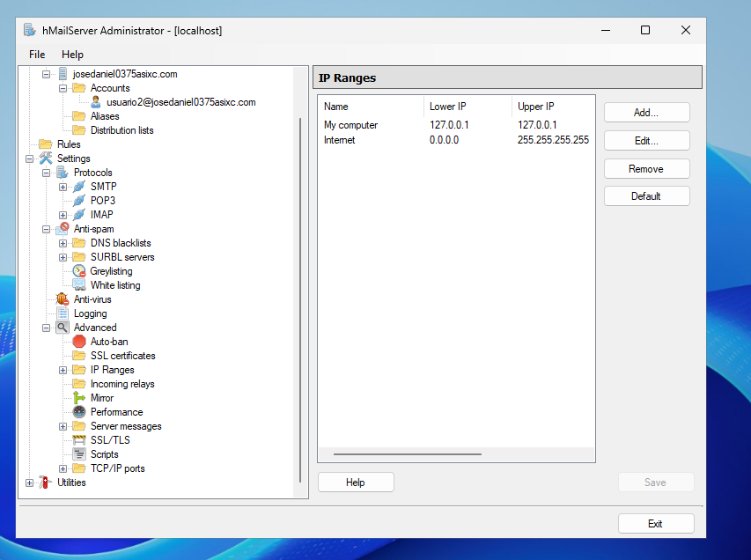This screenshot has width=751, height=560.
Task: Collapse the josedaniel0375asixc.com domain node
Action: coord(46,74)
